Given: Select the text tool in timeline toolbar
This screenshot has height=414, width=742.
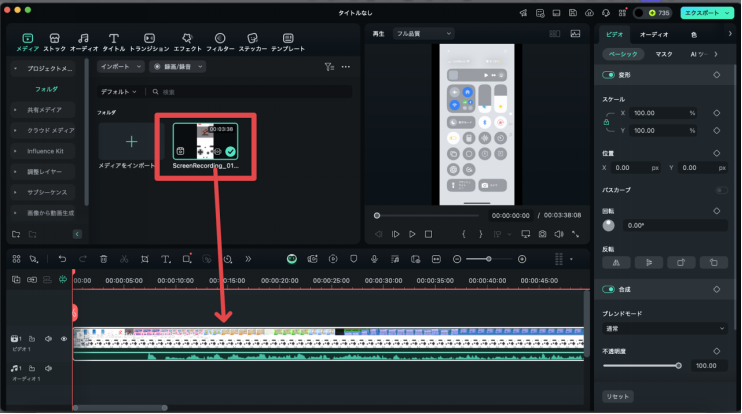Looking at the screenshot, I should (166, 259).
